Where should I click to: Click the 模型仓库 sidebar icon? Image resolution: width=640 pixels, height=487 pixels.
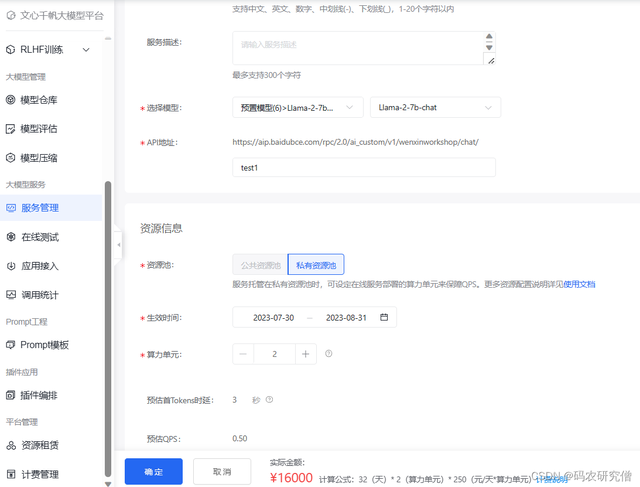(x=11, y=100)
